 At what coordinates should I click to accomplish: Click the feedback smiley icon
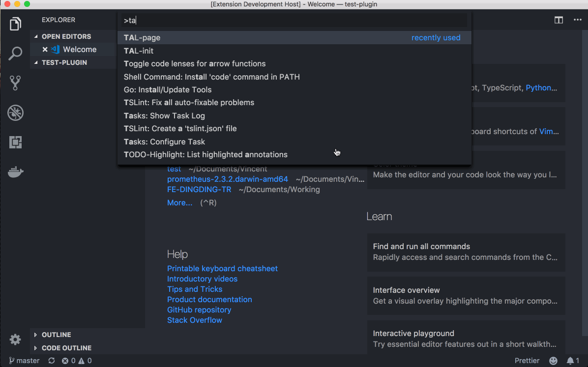pyautogui.click(x=553, y=361)
